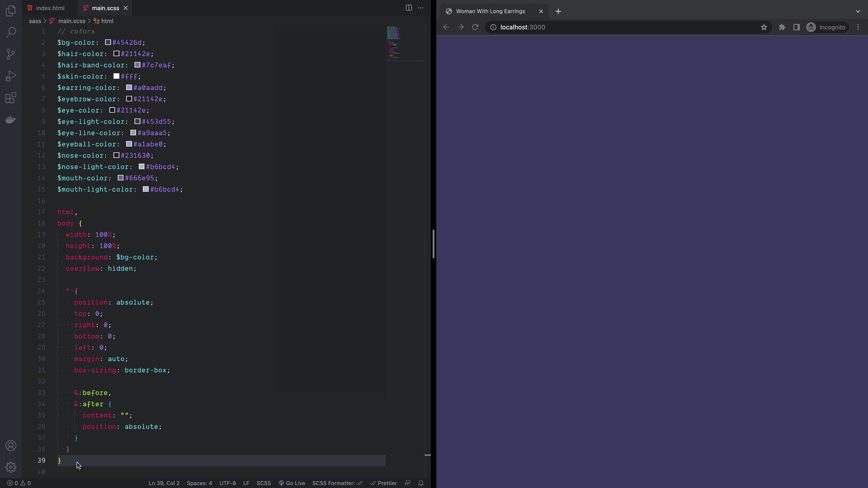The image size is (868, 488).
Task: Open notifications with the bell icon
Action: (421, 483)
